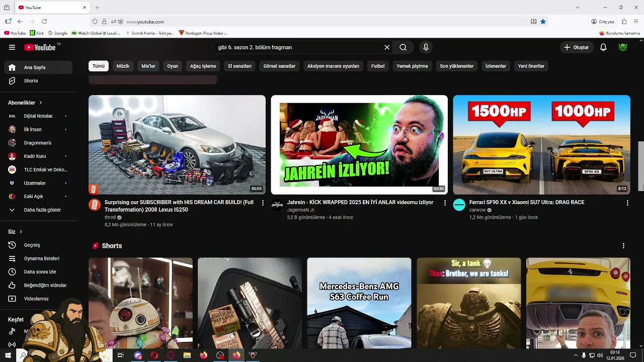Select the Mix'ler filter chip
Screen dimensions: 644x362
[x=148, y=66]
